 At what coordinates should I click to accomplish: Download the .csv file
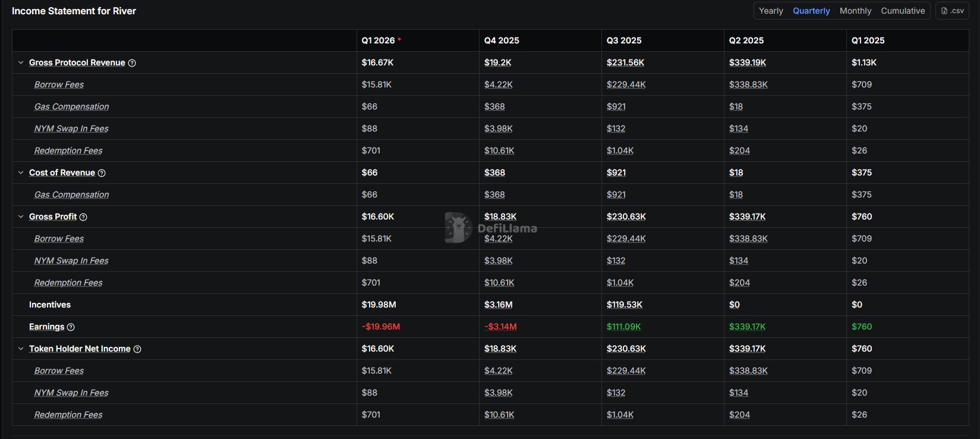(x=952, y=11)
